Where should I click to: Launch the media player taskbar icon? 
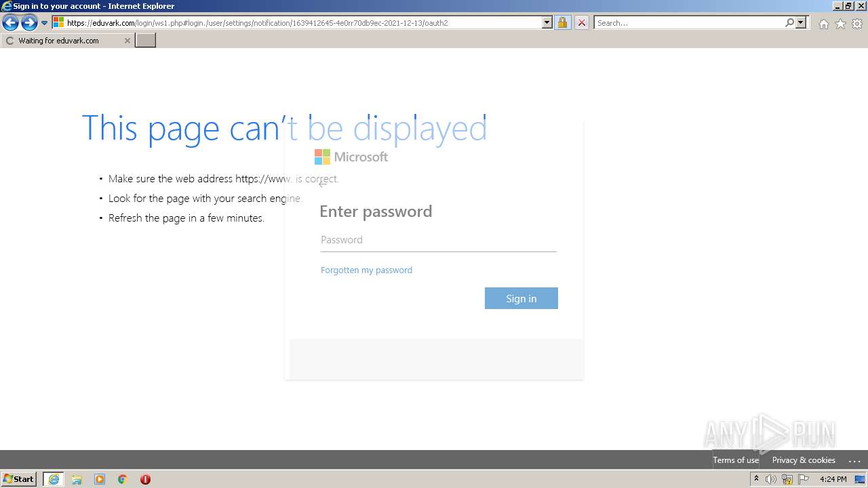(x=100, y=479)
